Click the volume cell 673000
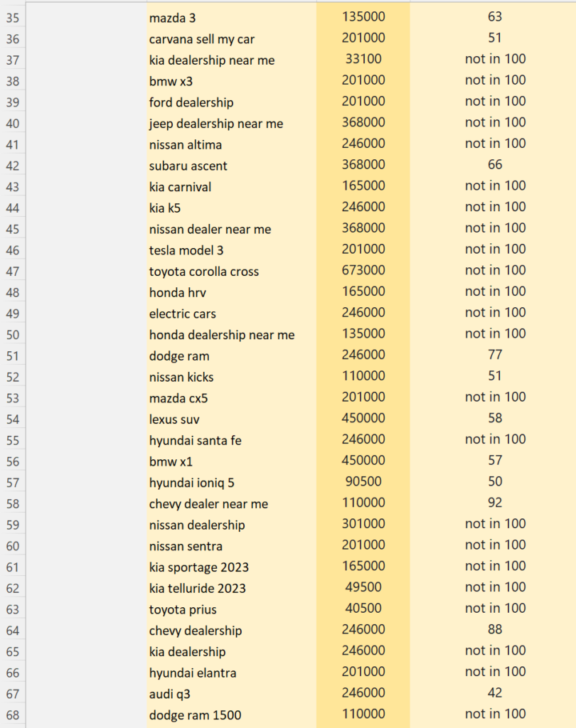This screenshot has width=576, height=728. (x=363, y=270)
